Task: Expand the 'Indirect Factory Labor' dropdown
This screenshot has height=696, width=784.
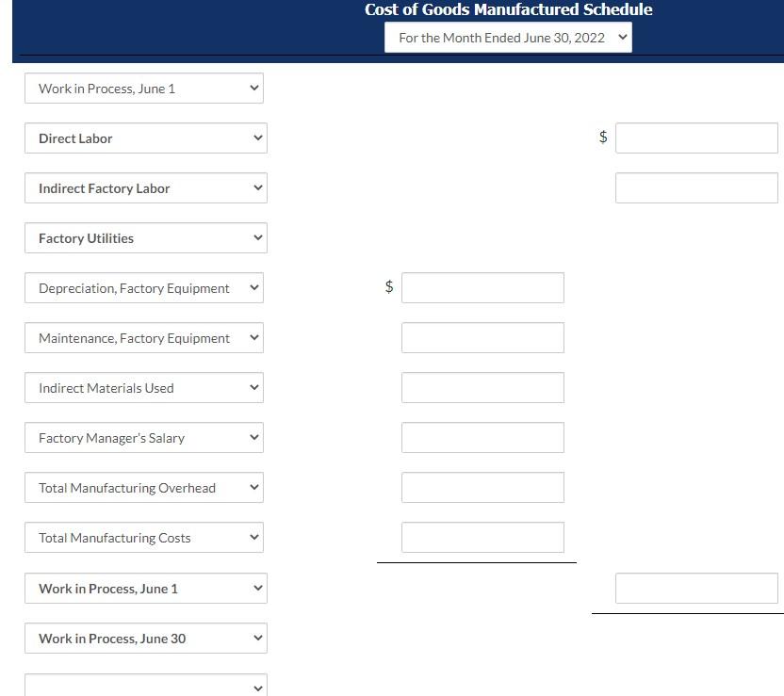Action: tap(145, 187)
